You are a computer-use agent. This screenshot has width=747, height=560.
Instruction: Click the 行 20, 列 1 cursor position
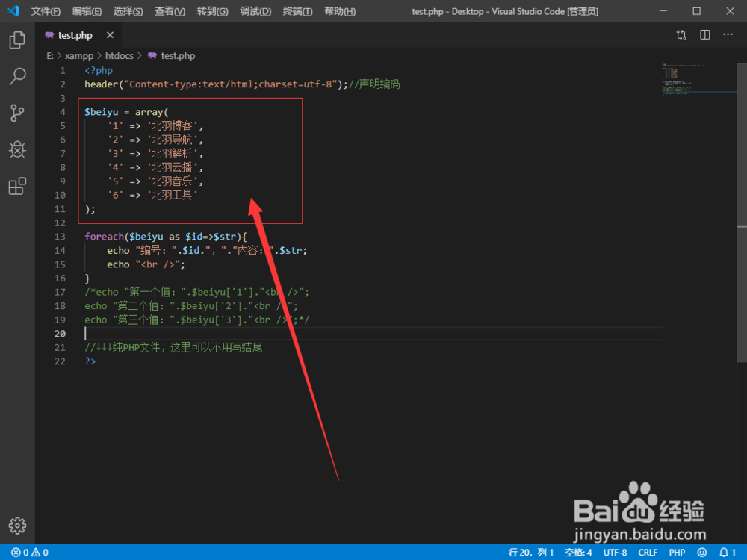coord(530,553)
